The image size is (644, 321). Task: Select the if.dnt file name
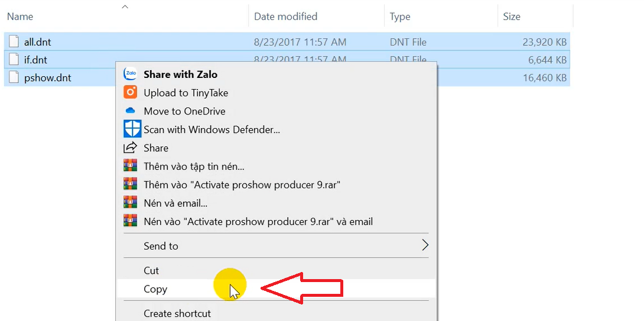pos(35,60)
